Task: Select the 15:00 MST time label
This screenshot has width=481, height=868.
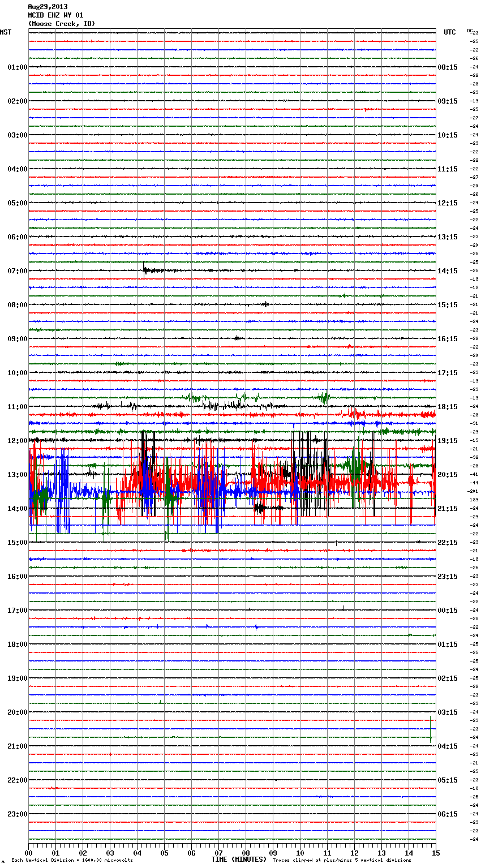Action: [x=18, y=543]
